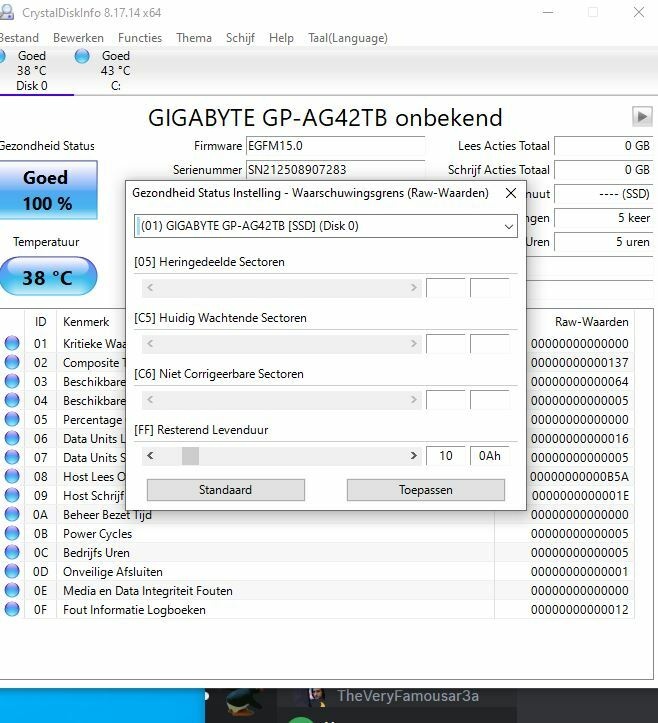The image size is (658, 723).
Task: Click the Resterend Levenduur slider thumb
Action: tap(190, 456)
